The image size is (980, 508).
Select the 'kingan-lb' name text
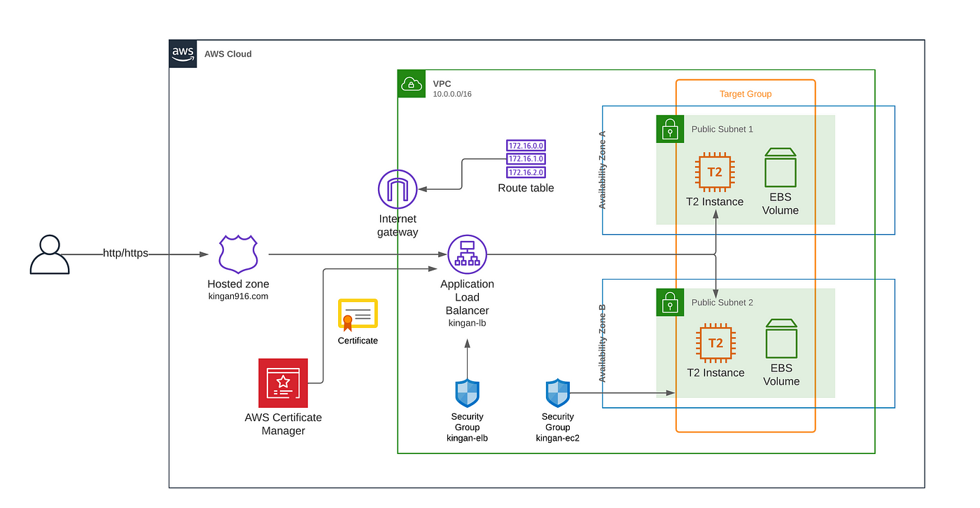[467, 323]
